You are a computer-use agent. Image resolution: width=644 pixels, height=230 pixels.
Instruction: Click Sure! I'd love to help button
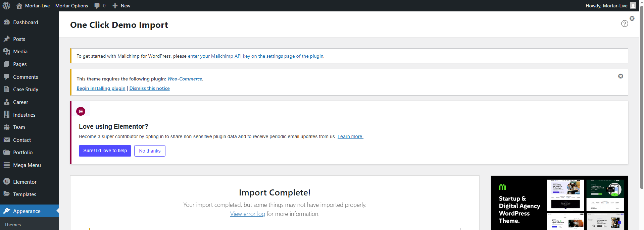click(105, 151)
